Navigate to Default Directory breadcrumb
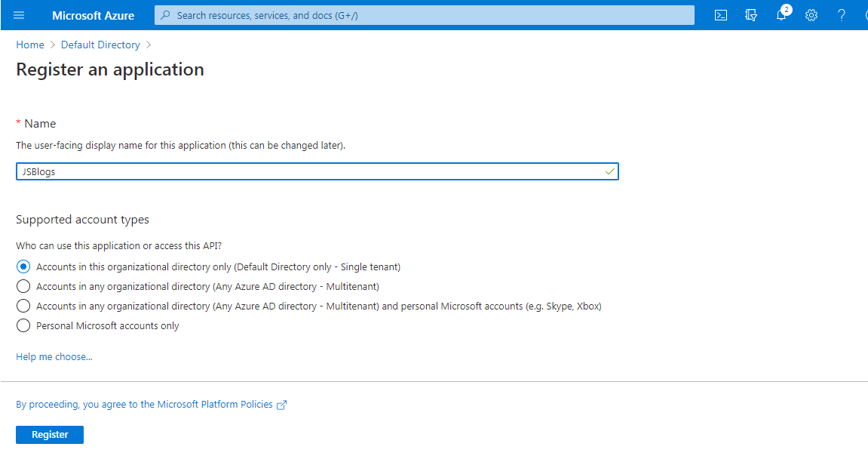The image size is (868, 459). tap(100, 45)
